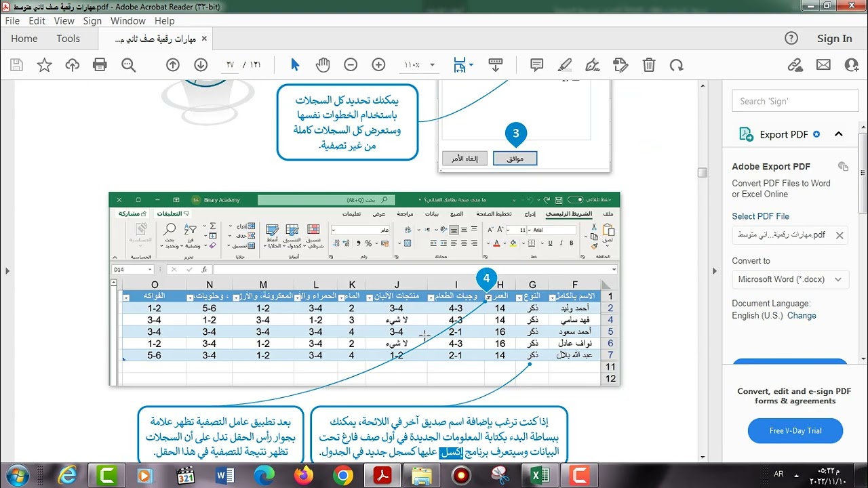Open the Edit menu

coord(37,21)
